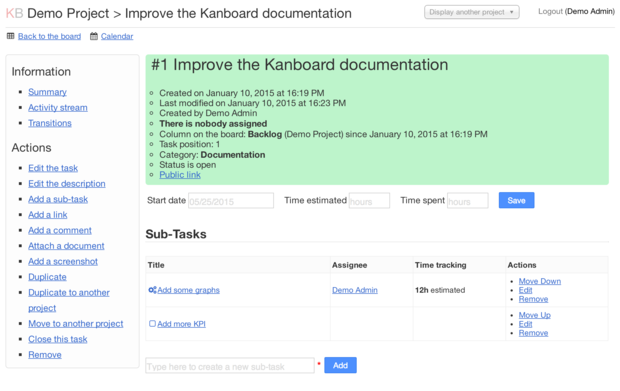The width and height of the screenshot is (620, 391).
Task: Open the Calendar link
Action: (117, 36)
